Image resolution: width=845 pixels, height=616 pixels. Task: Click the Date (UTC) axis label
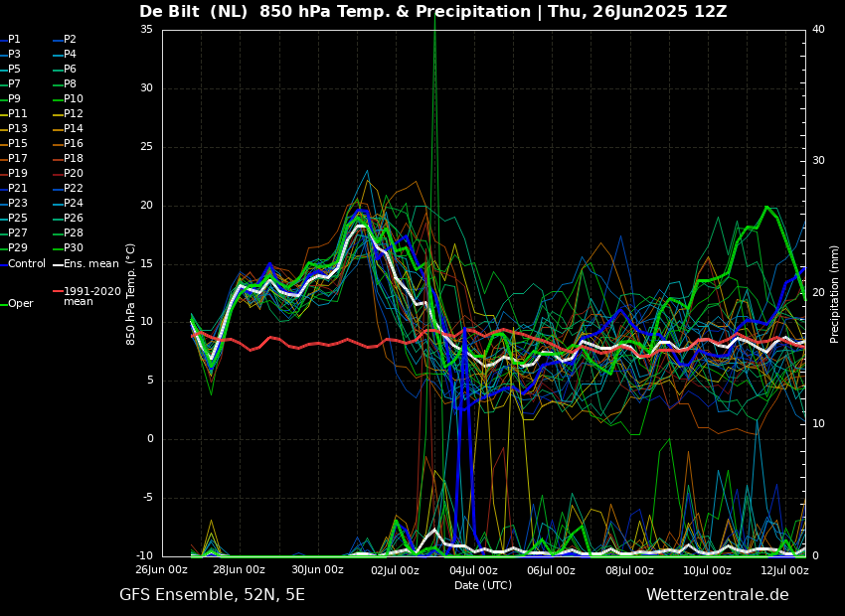pos(483,586)
